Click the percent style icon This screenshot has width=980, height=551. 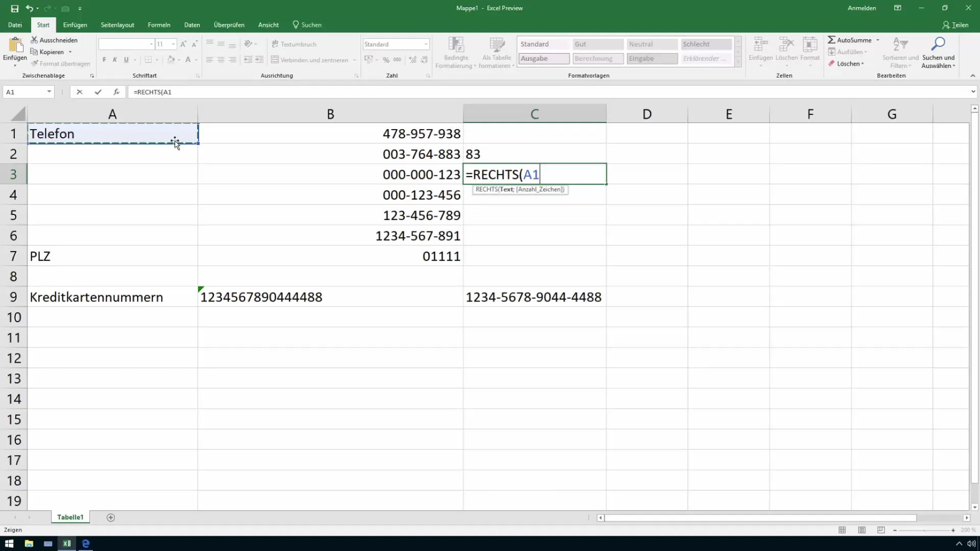click(x=386, y=60)
